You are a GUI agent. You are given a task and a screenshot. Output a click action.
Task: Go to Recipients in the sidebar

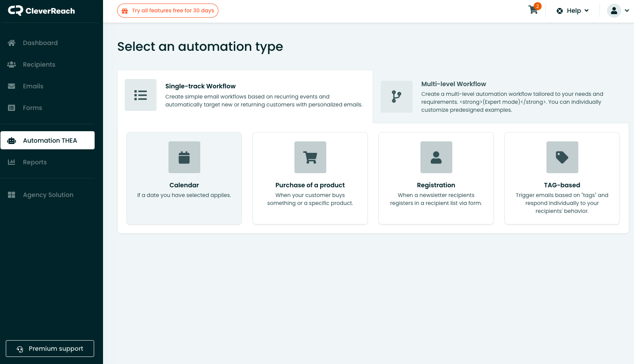(47, 64)
